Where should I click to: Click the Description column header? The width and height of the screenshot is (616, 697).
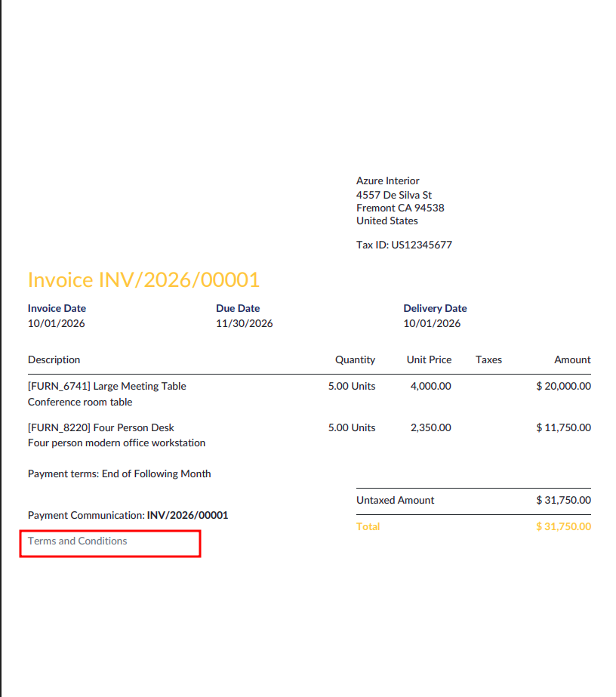[x=54, y=359]
